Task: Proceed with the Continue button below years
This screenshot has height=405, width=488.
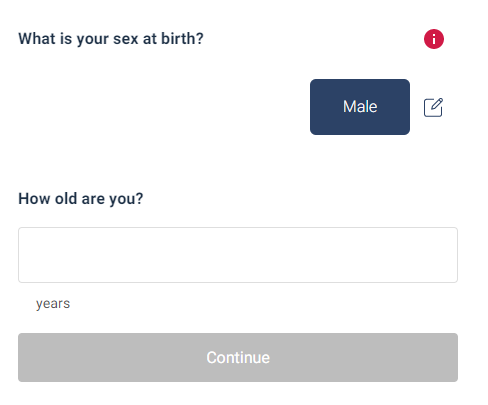Action: [x=238, y=357]
